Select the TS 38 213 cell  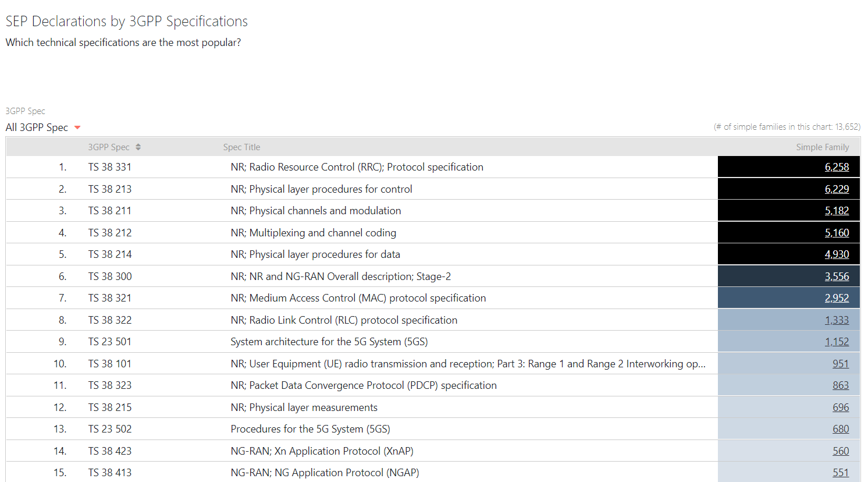point(110,189)
